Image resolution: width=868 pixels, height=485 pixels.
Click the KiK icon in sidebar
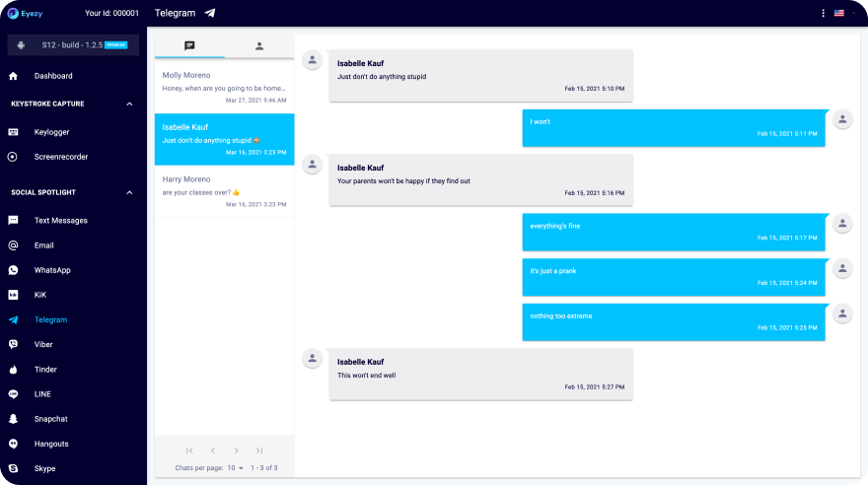[13, 295]
